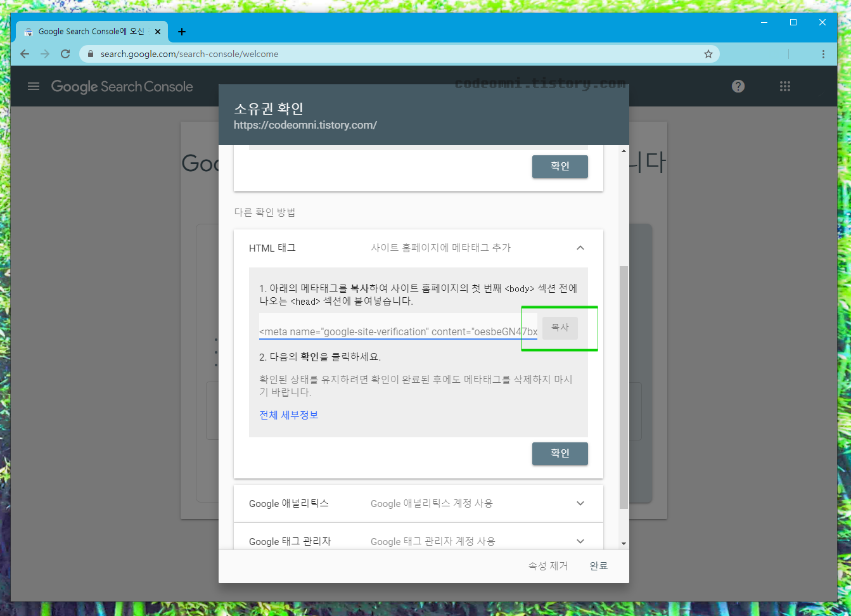
Task: Close the Google Search Console tab
Action: point(158,32)
